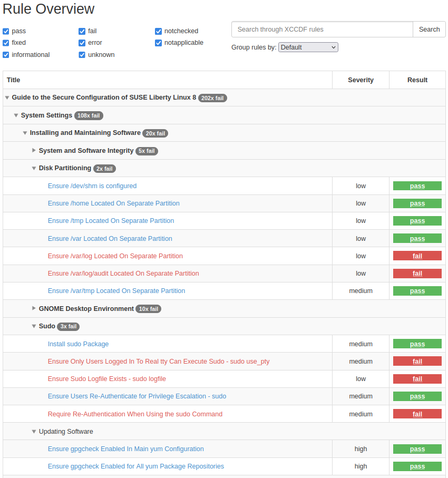This screenshot has height=478, width=448.
Task: Collapse the Disk Partitioning group triangle
Action: (34, 168)
